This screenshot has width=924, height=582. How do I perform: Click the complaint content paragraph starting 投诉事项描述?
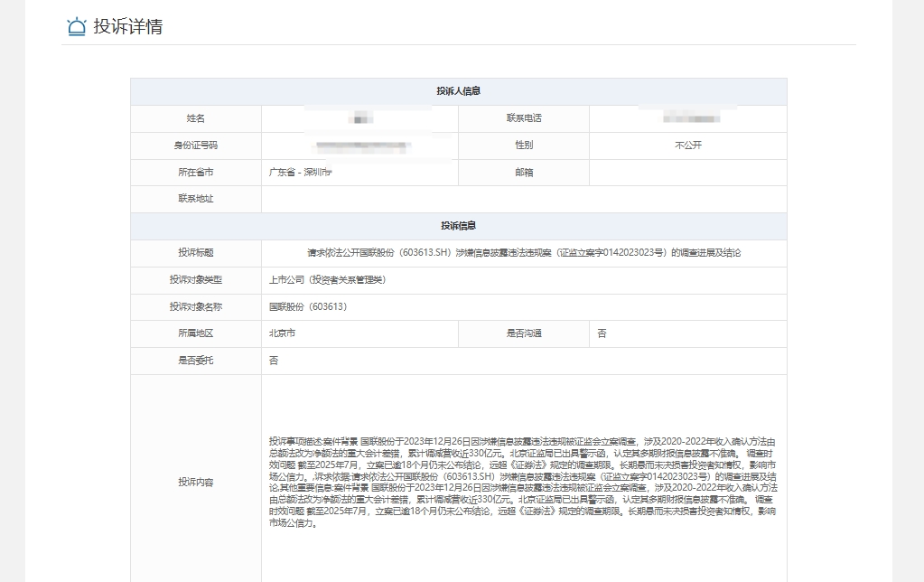point(523,483)
